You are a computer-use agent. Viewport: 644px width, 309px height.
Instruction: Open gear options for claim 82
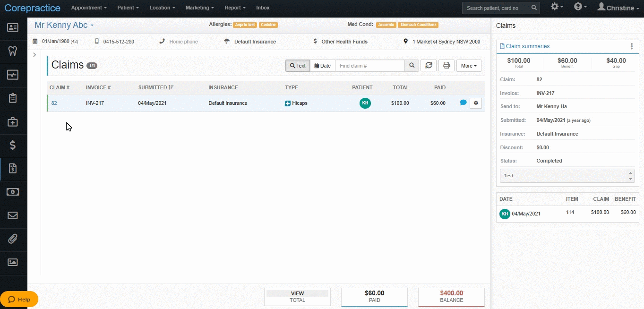pyautogui.click(x=476, y=103)
